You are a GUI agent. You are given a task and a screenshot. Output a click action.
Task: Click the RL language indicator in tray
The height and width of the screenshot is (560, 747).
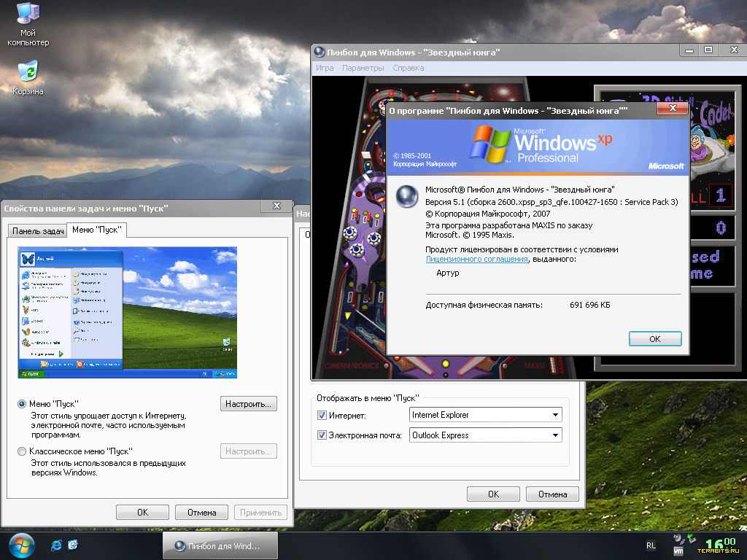pyautogui.click(x=651, y=545)
